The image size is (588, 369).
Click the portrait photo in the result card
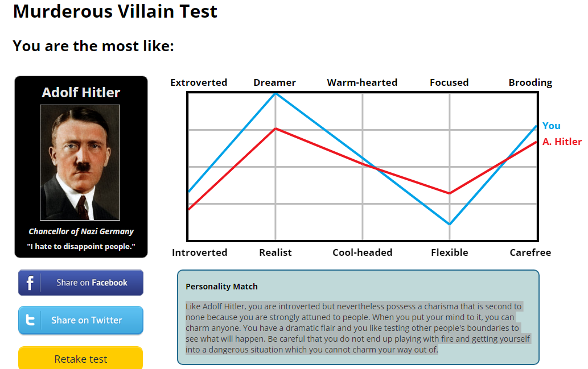pos(80,163)
